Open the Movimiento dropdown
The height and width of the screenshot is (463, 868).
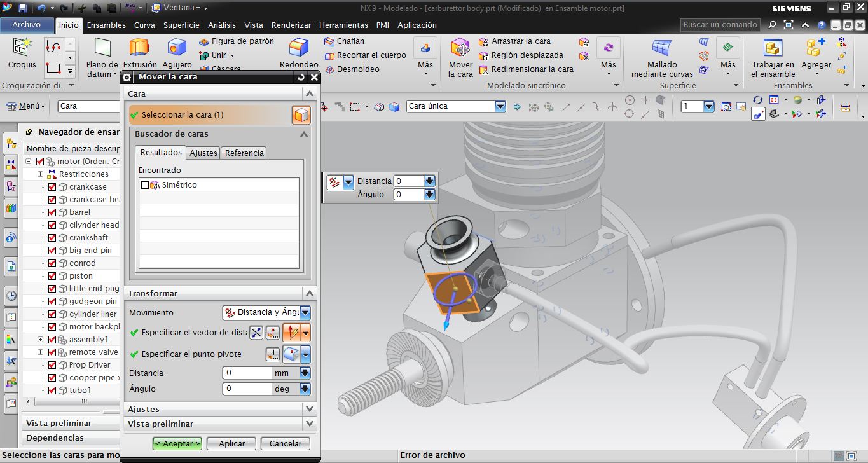(305, 312)
